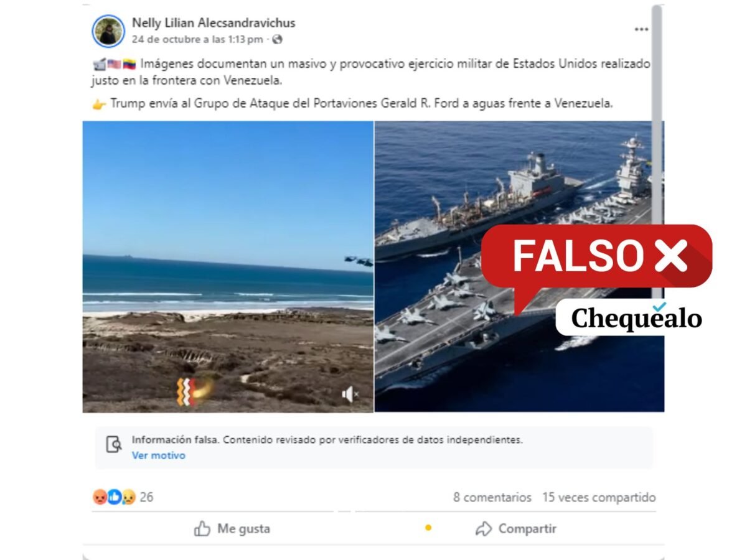Click Nelly Lilian's profile picture

(x=108, y=31)
